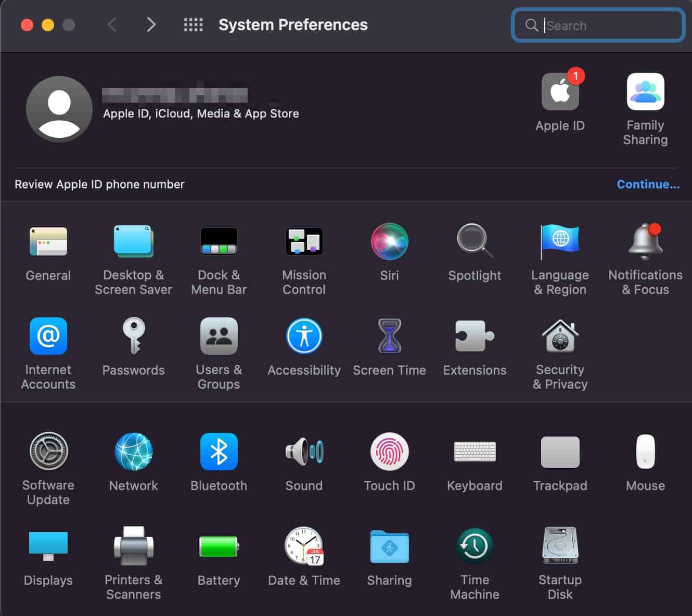Click the user profile avatar
The width and height of the screenshot is (692, 616).
[59, 109]
